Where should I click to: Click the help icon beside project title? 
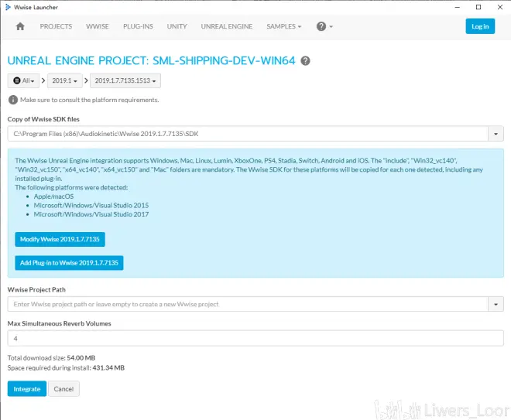click(x=305, y=61)
